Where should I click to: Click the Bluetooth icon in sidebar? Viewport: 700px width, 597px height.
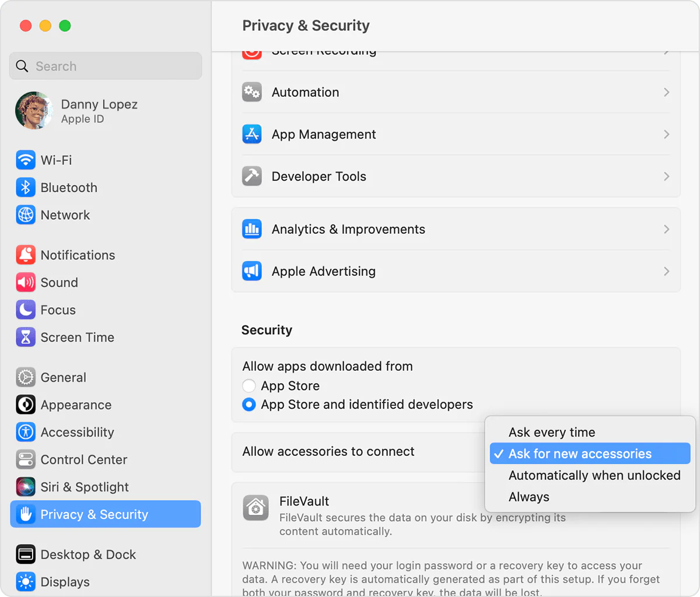tap(26, 187)
